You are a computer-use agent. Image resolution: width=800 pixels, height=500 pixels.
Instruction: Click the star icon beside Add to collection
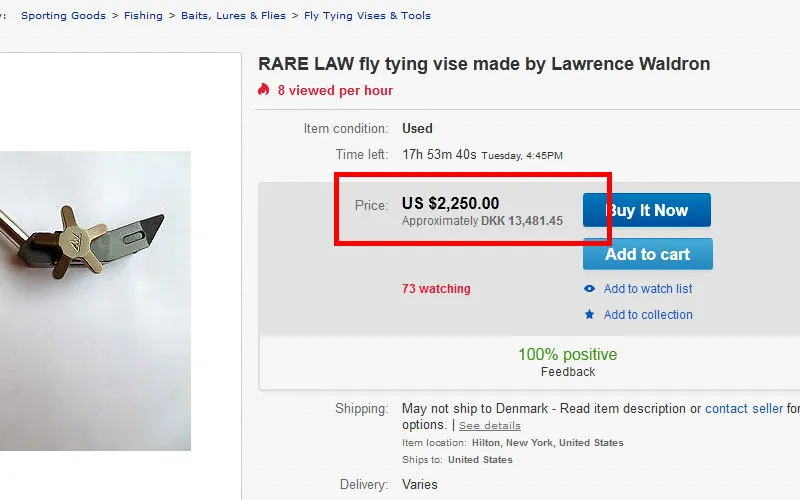(x=590, y=315)
